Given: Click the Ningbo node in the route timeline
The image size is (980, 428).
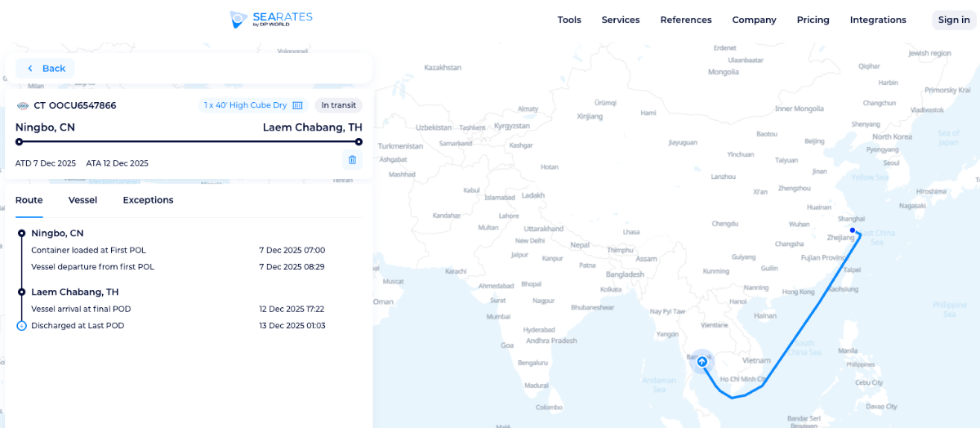Looking at the screenshot, I should [21, 234].
